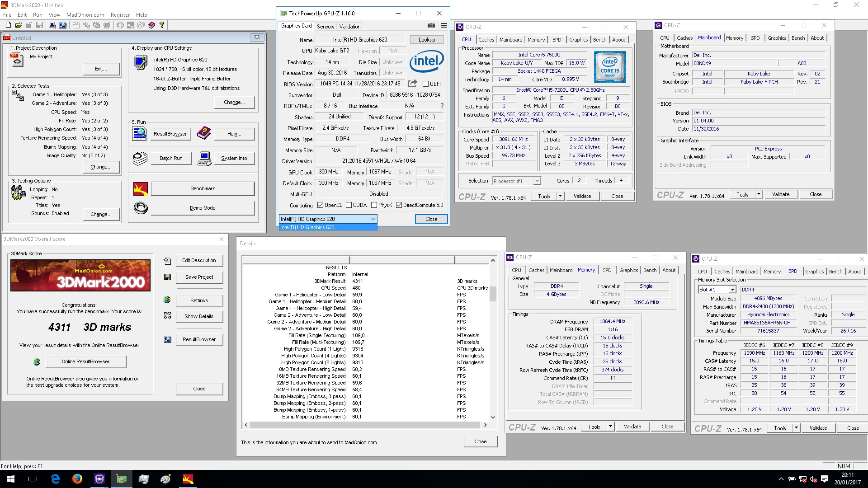
Task: Open the Register menu in 3DMark2000
Action: point(120,14)
